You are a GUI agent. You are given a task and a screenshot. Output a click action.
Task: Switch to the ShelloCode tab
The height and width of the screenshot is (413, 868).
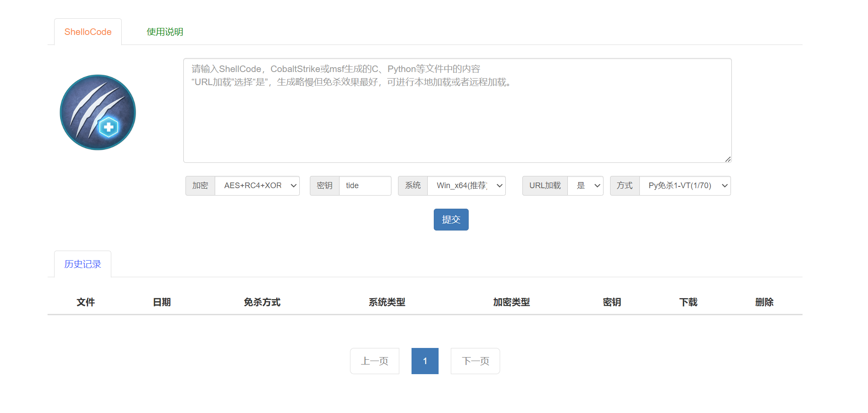tap(88, 32)
